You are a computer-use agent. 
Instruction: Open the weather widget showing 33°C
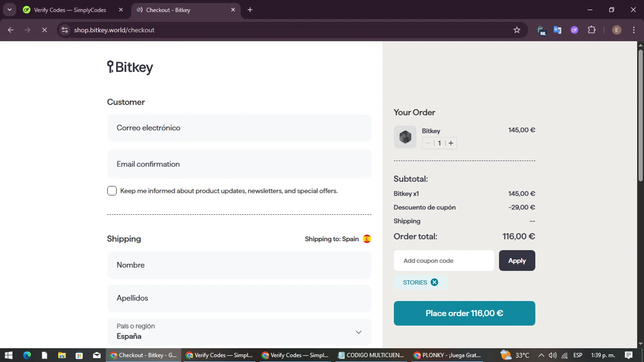click(515, 355)
